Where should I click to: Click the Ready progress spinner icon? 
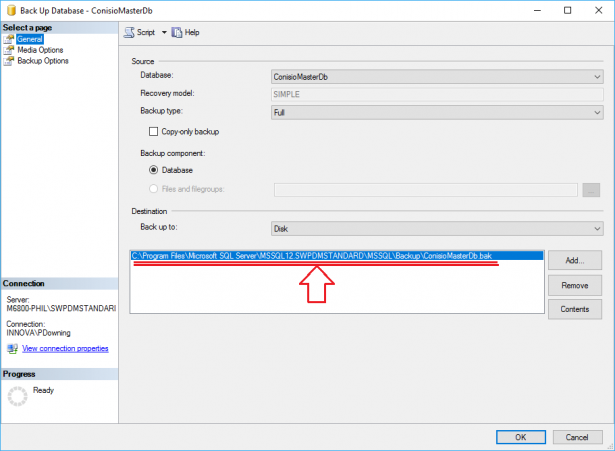(17, 396)
